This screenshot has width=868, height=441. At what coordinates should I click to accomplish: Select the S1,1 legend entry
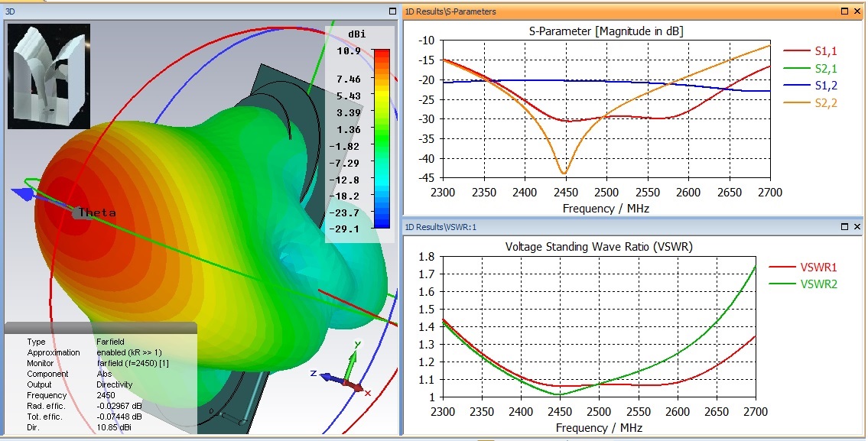(810, 51)
